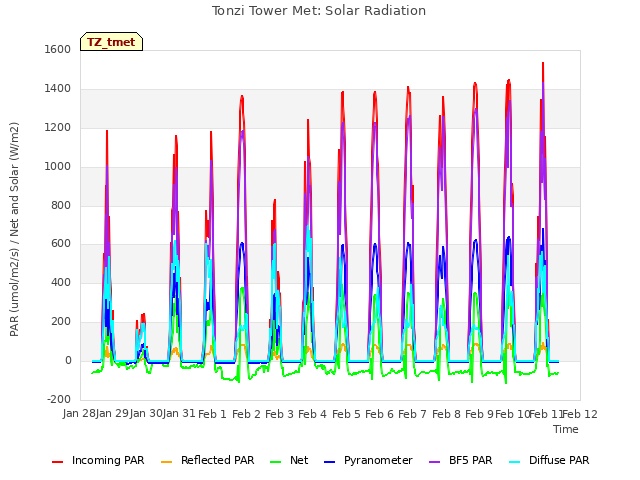The image size is (640, 480).
Task: Click the chart title Tonzi Tower Met: Solar Radiation
Action: point(319,11)
